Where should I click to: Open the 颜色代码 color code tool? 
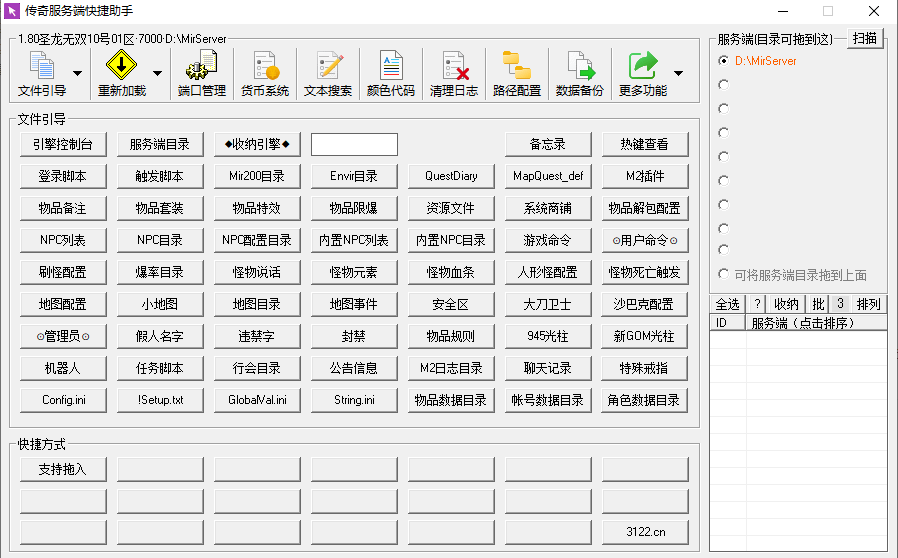391,73
